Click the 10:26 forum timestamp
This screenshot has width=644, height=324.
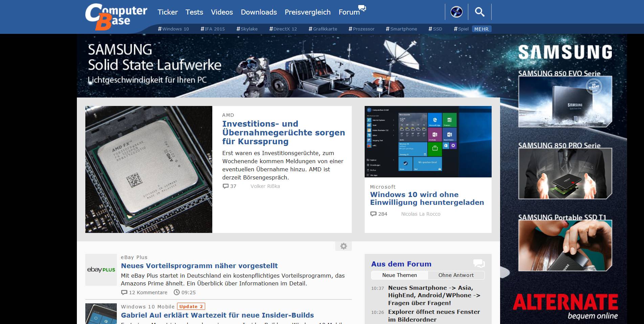(378, 312)
